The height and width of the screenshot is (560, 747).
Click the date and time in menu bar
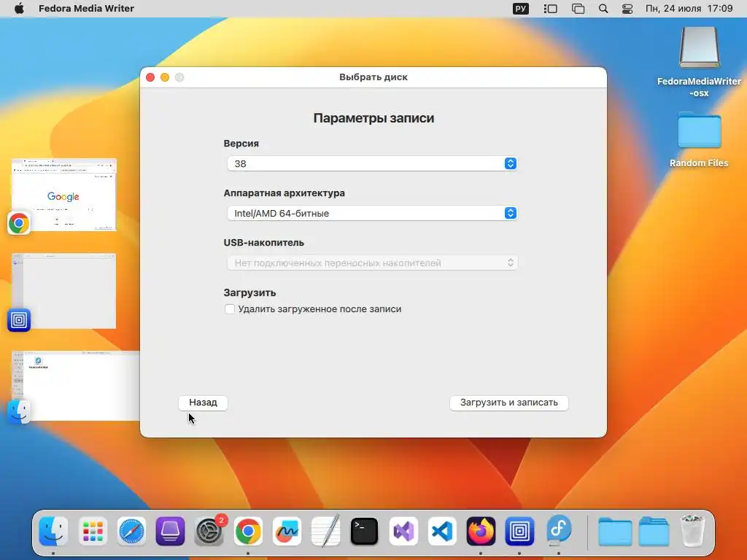689,9
